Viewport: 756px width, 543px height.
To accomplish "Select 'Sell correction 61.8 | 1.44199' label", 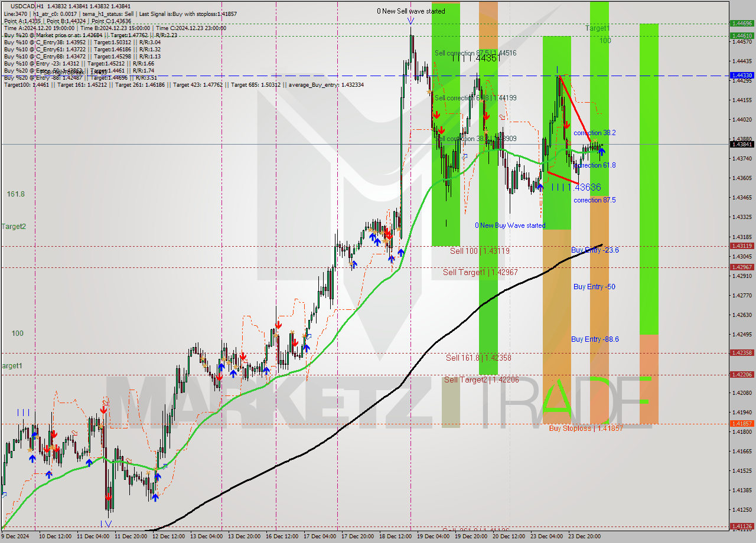I will 475,98.
